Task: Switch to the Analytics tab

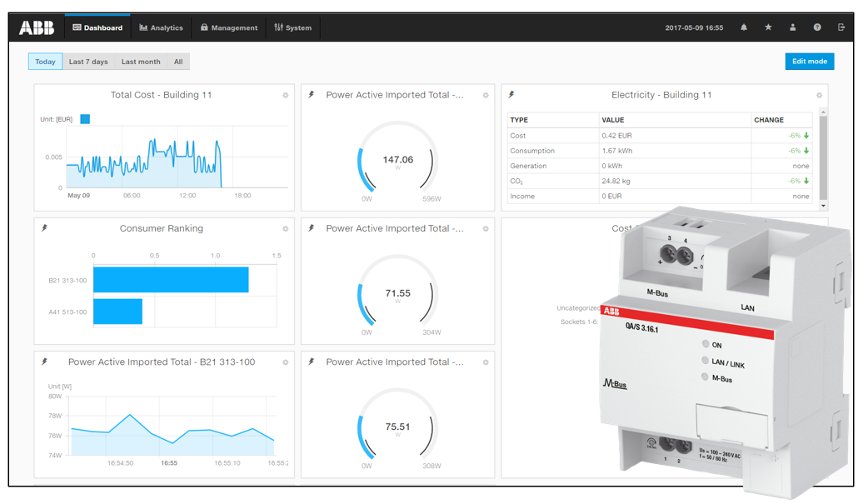Action: pos(161,27)
